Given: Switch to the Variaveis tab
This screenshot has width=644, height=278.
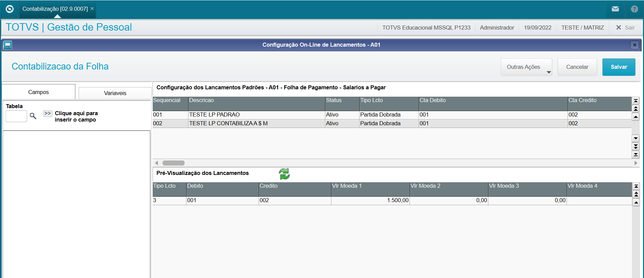Looking at the screenshot, I should 115,93.
